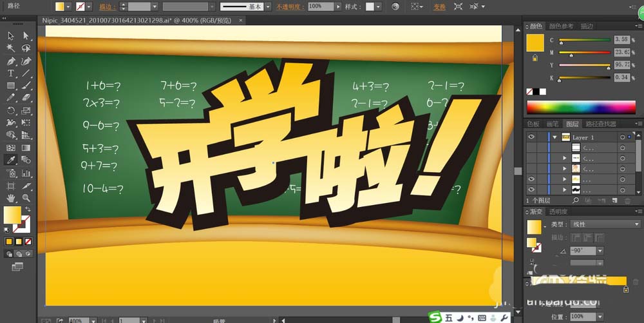This screenshot has height=323, width=644.
Task: Select the black arrow Selection tool
Action: coord(11,35)
